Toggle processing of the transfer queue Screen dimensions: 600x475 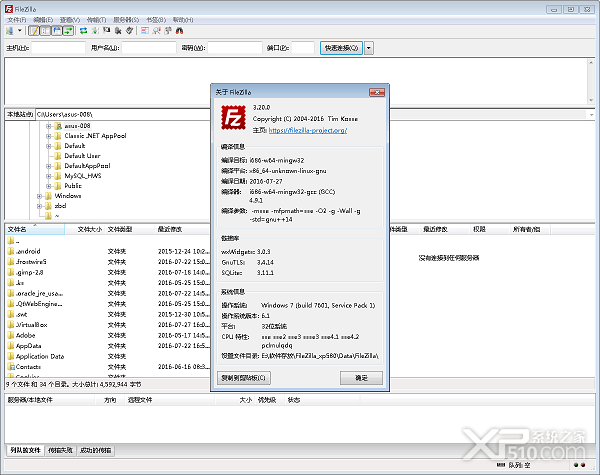pyautogui.click(x=95, y=31)
